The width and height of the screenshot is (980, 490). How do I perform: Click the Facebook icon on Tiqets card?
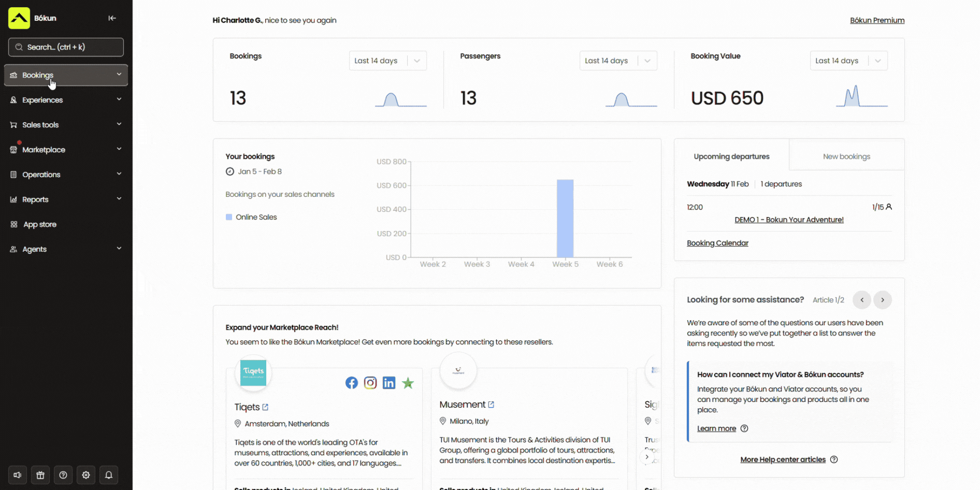pos(352,383)
